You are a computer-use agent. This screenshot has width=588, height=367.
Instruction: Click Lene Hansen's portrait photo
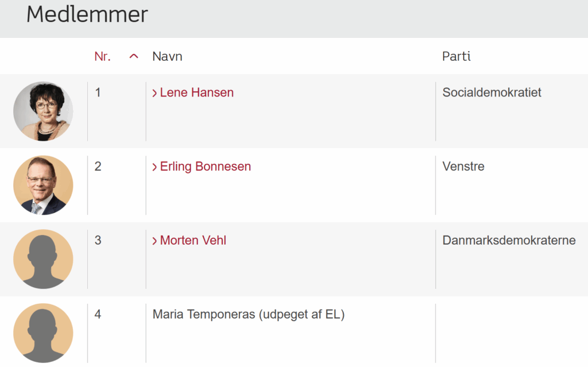click(43, 111)
